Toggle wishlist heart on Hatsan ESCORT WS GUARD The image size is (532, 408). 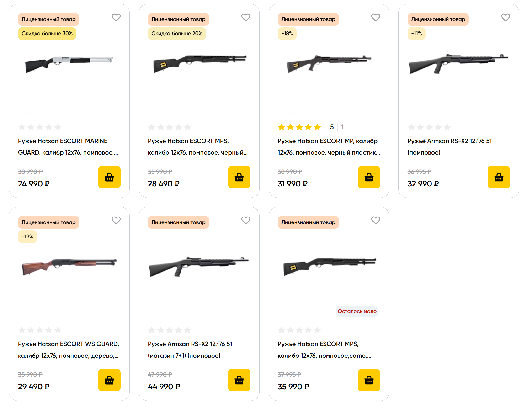116,220
